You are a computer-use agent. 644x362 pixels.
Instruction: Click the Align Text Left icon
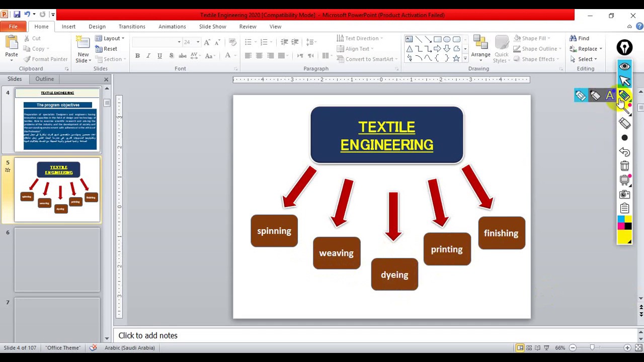click(248, 55)
